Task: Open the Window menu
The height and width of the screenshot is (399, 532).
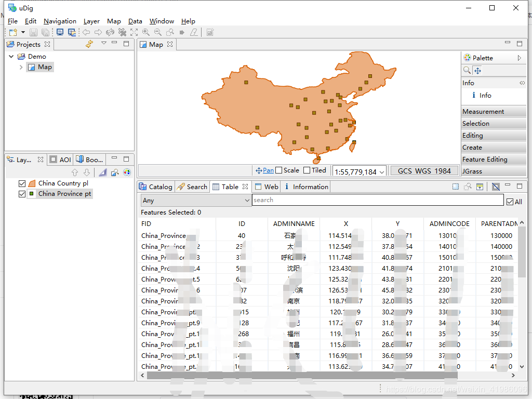Action: [x=162, y=21]
